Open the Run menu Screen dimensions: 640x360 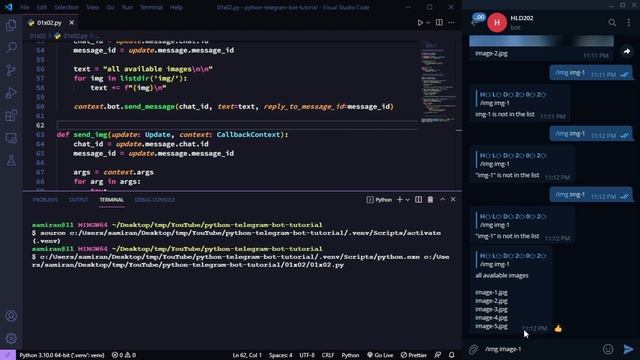click(x=127, y=7)
